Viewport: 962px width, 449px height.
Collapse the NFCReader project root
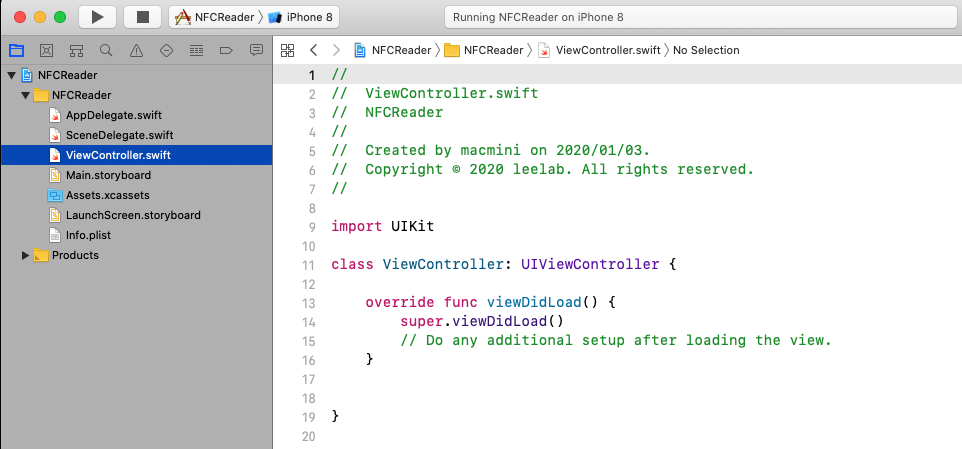click(x=11, y=75)
